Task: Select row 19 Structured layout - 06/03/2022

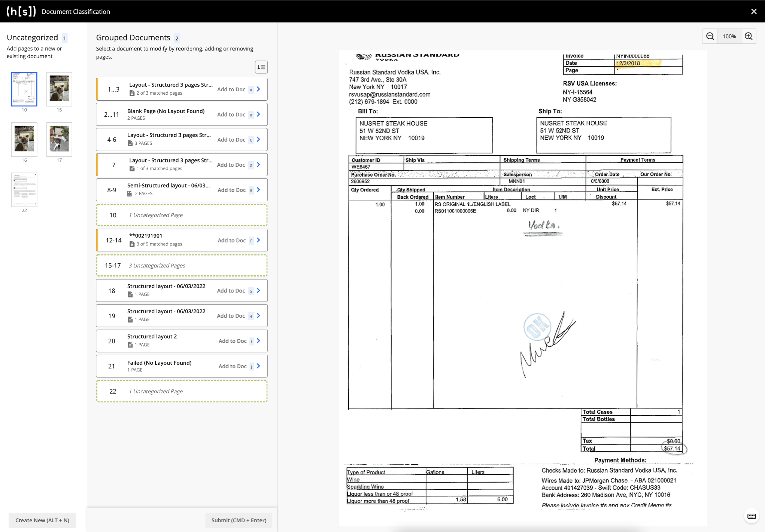Action: [x=182, y=315]
